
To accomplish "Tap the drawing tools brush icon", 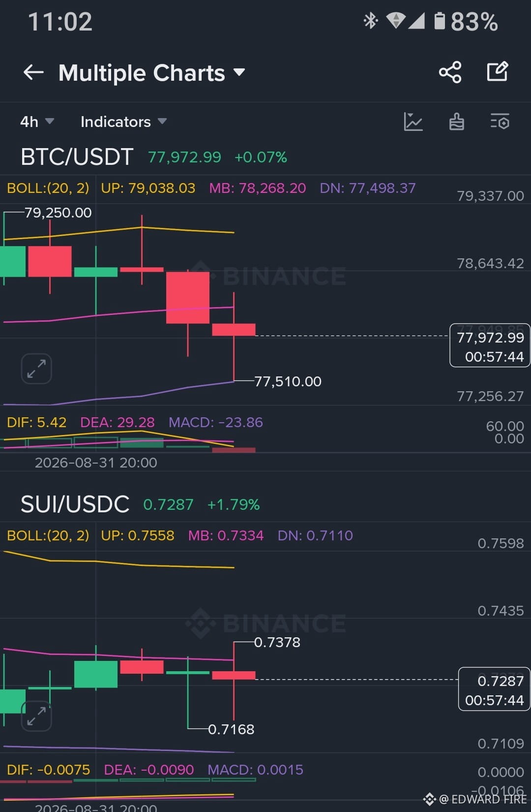I will [x=457, y=122].
